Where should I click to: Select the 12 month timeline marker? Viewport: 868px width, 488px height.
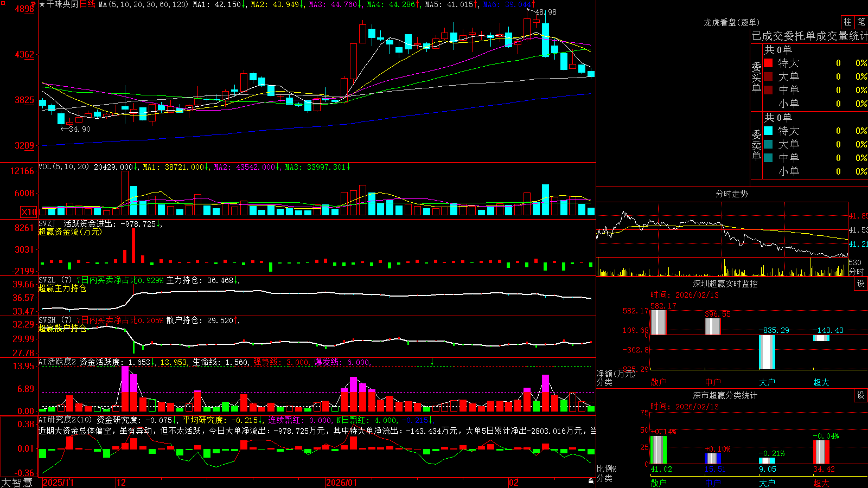click(x=122, y=483)
